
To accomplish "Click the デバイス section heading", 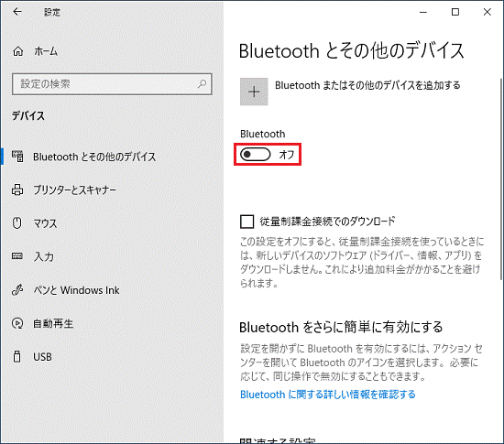I will click(x=28, y=115).
